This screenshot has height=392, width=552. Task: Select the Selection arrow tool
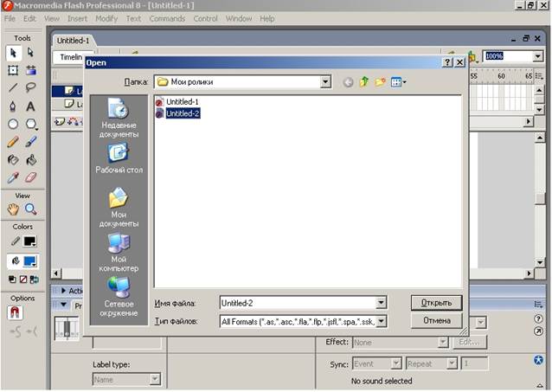(x=13, y=53)
